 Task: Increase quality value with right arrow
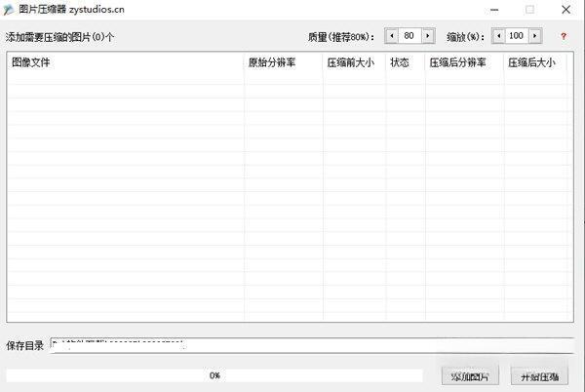point(428,36)
